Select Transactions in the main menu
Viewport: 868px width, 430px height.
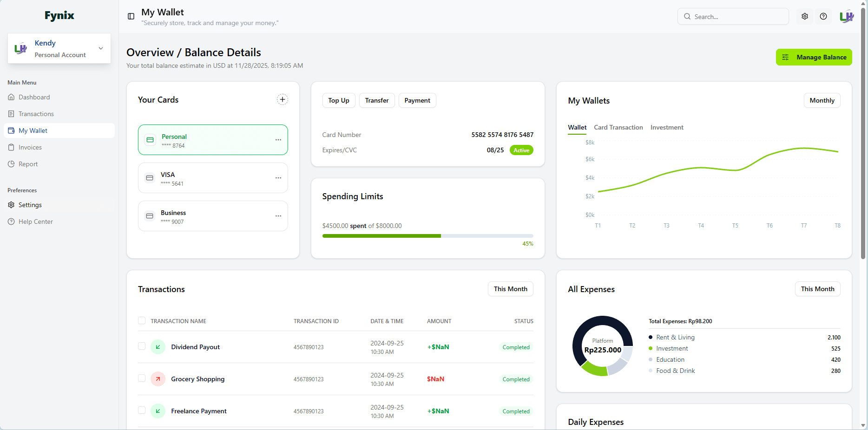tap(36, 114)
